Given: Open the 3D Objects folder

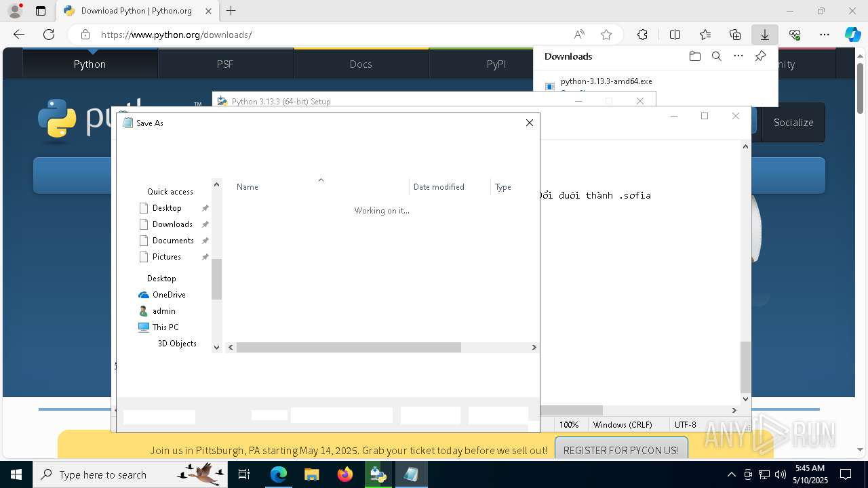Looking at the screenshot, I should tap(177, 344).
